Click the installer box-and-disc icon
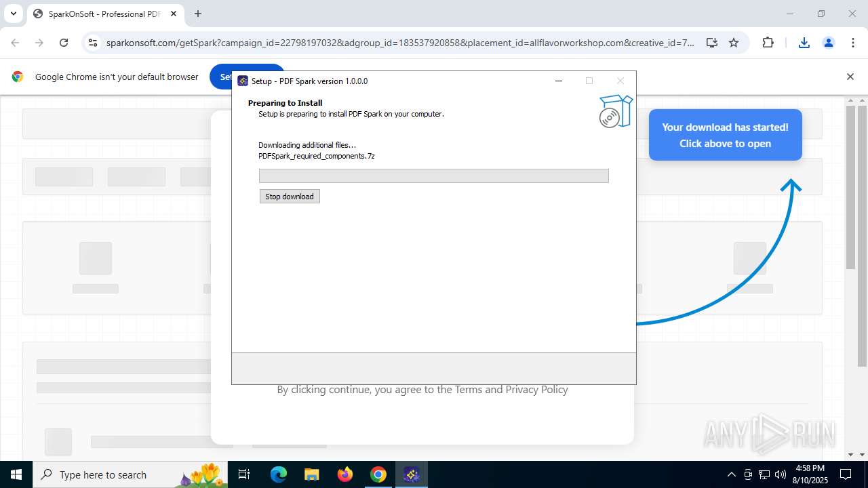This screenshot has height=488, width=868. (616, 111)
